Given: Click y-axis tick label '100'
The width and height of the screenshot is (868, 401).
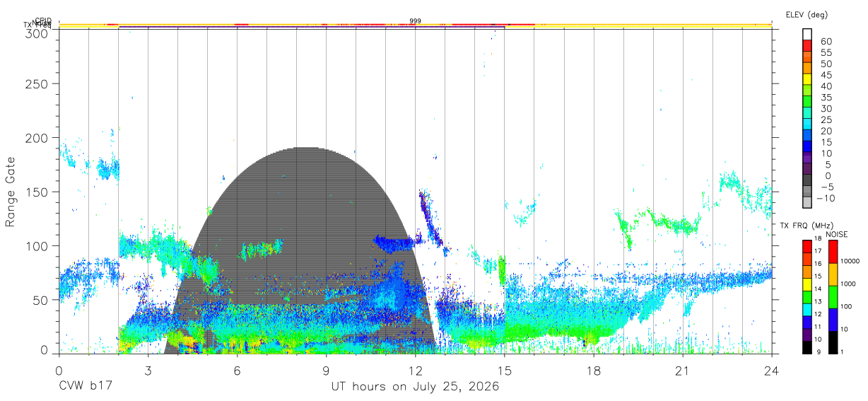Looking at the screenshot, I should point(37,245).
